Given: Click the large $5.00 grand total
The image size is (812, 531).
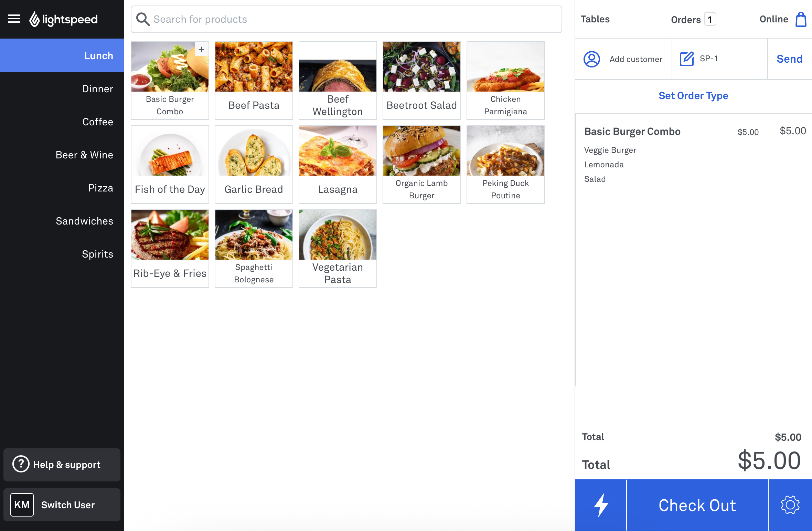Looking at the screenshot, I should point(769,461).
